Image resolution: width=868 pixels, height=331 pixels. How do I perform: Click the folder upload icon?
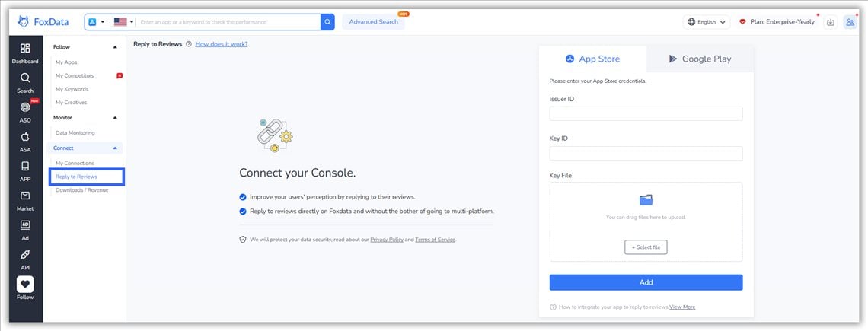(x=646, y=199)
